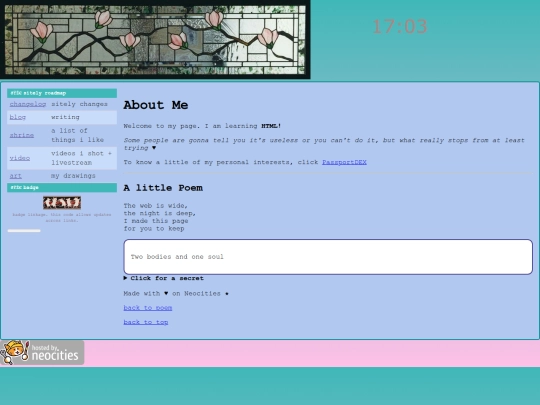The image size is (540, 405).
Task: Click the 'a list of things i like' text
Action: point(77,135)
